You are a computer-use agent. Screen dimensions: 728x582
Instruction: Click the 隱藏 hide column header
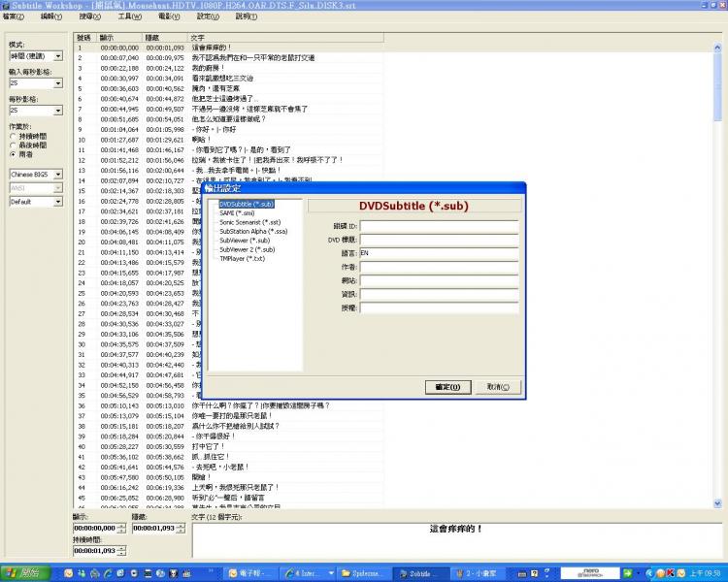coord(165,38)
